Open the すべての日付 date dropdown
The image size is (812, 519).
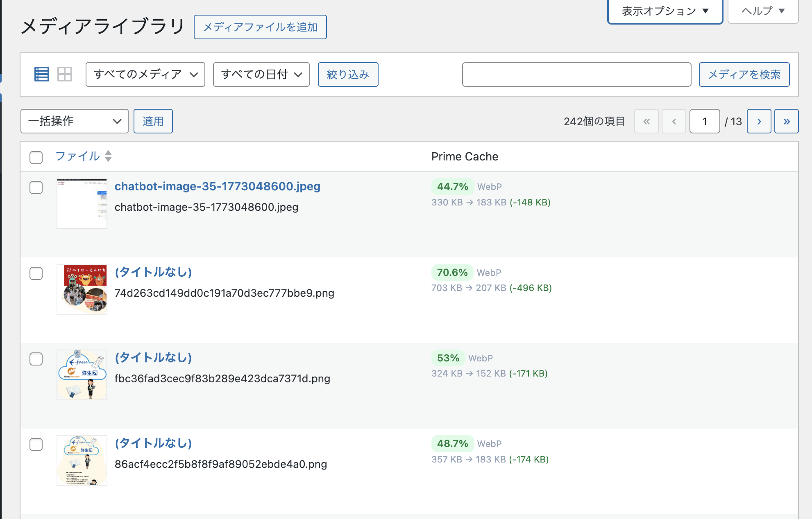tap(261, 74)
